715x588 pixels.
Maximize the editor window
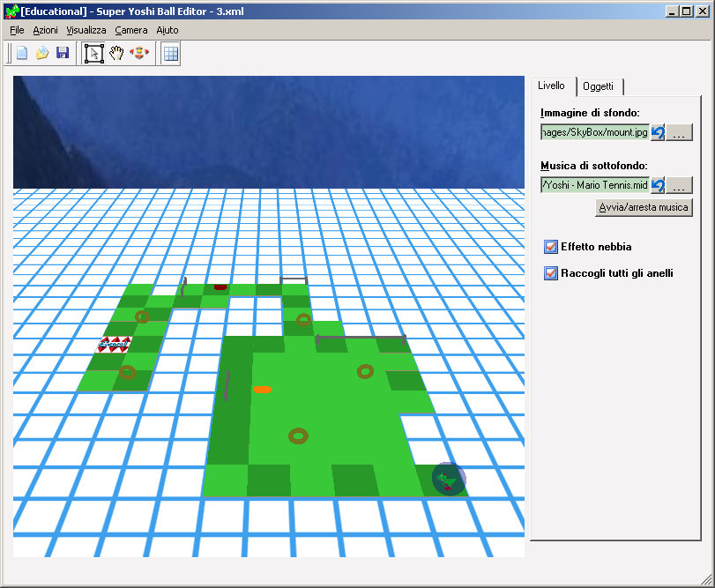[687, 11]
